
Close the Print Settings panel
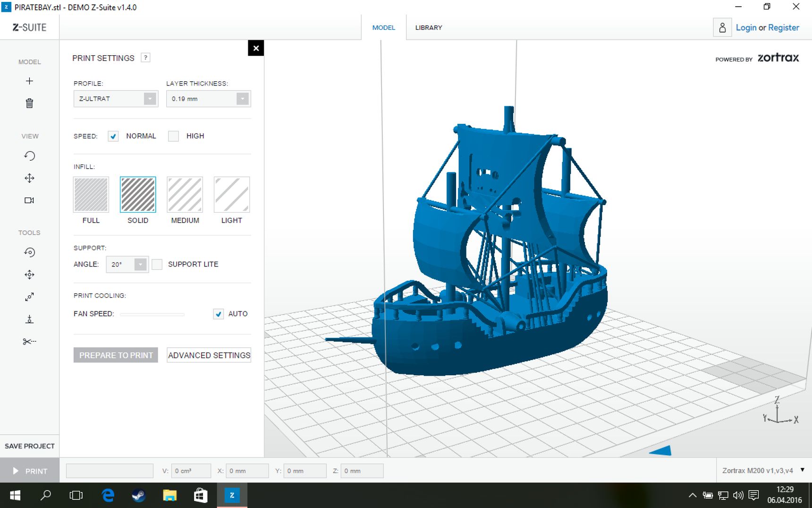[256, 48]
